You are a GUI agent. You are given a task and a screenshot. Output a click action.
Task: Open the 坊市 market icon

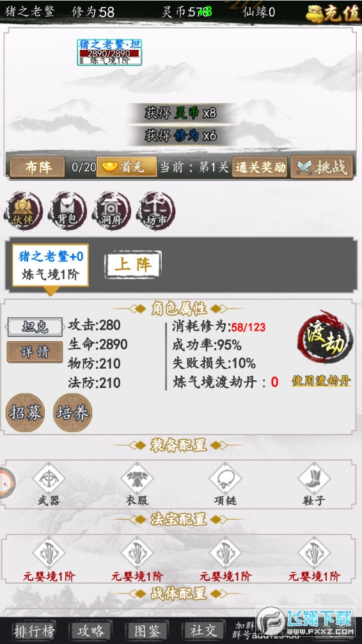pos(155,211)
